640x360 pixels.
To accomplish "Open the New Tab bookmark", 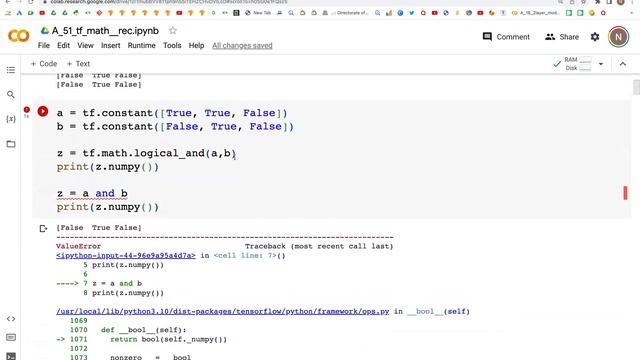I will [258, 13].
